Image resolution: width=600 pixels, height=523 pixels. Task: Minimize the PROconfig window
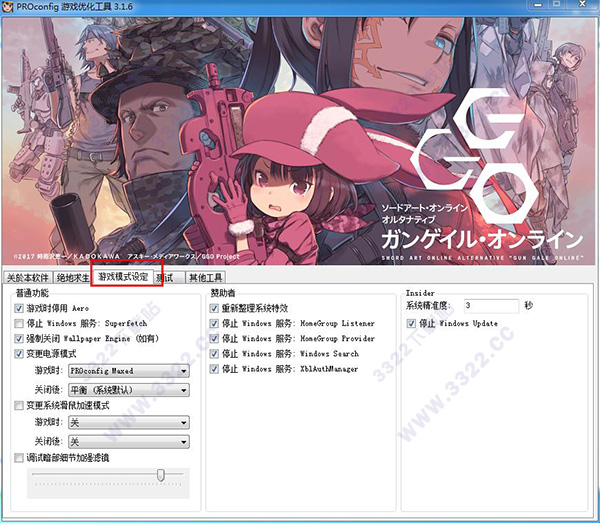pyautogui.click(x=538, y=5)
